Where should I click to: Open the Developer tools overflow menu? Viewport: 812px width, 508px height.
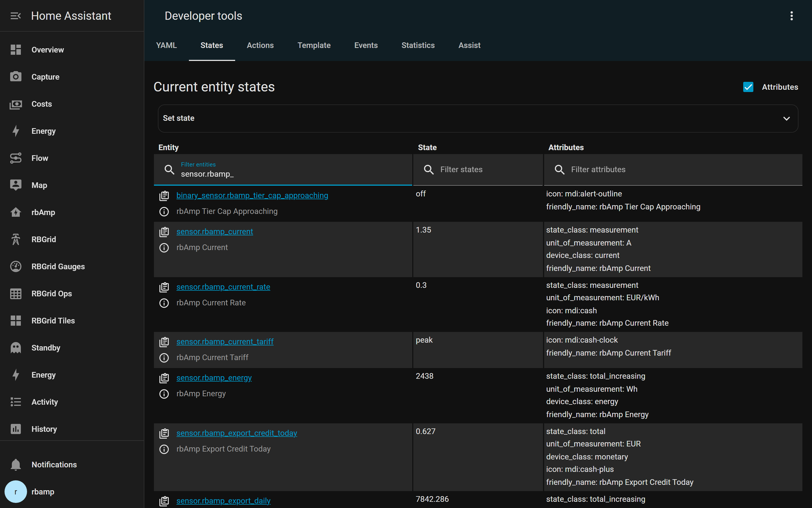[x=792, y=16]
